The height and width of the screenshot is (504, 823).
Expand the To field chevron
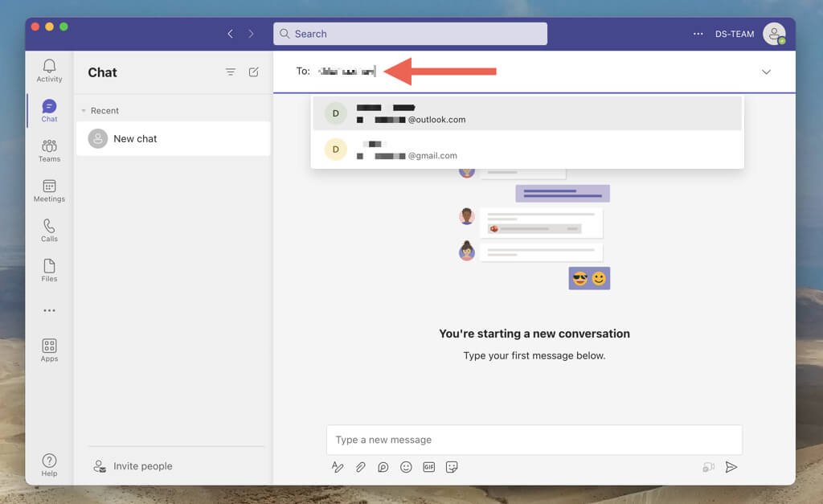(766, 72)
